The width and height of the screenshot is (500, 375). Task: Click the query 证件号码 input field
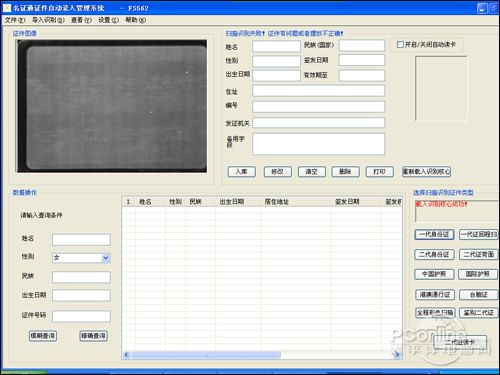click(81, 316)
